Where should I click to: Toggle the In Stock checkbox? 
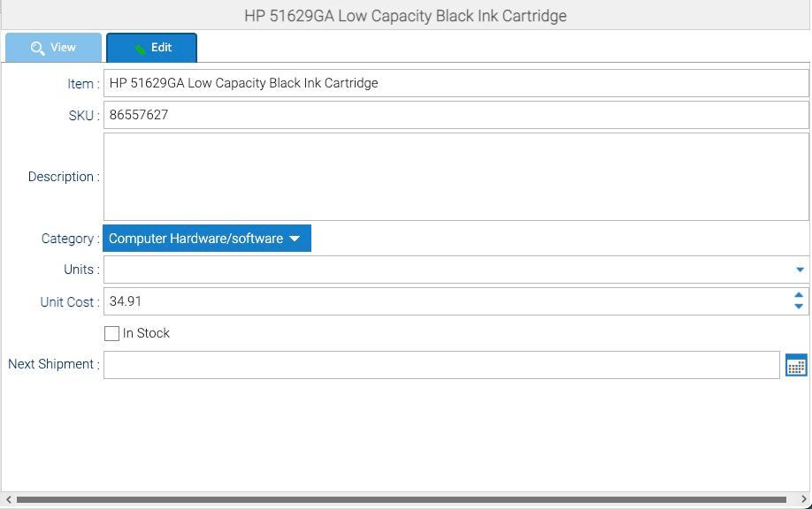tap(111, 334)
